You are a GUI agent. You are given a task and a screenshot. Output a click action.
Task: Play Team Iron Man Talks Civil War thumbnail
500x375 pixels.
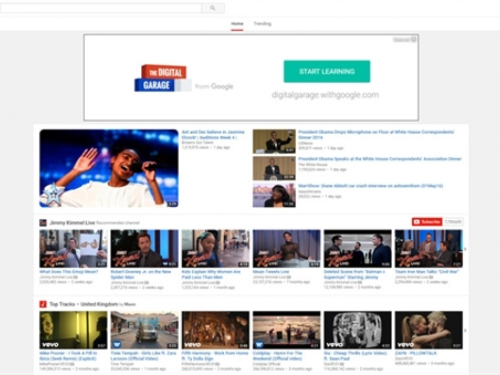tap(429, 249)
